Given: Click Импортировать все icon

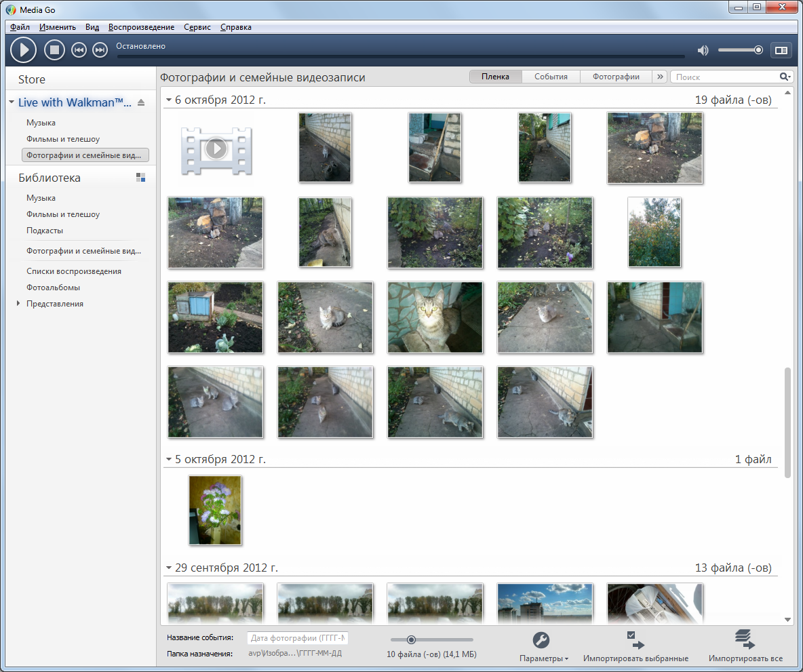Looking at the screenshot, I should tap(745, 639).
